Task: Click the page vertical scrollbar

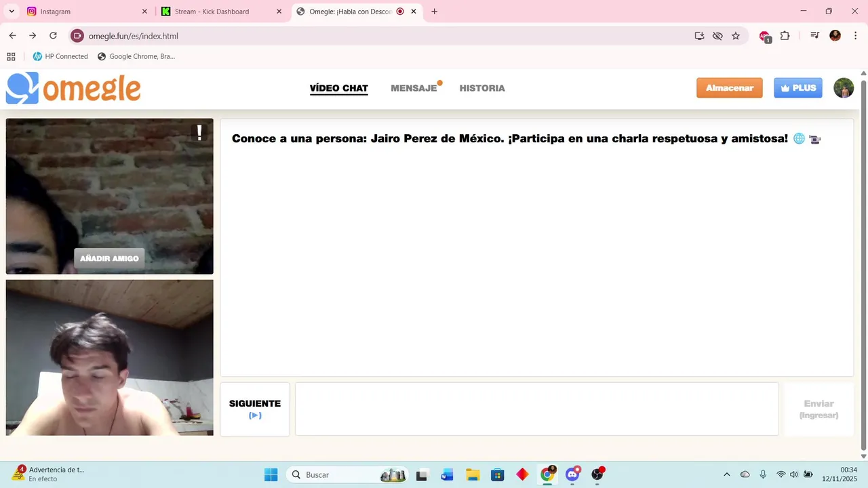Action: coord(863,264)
